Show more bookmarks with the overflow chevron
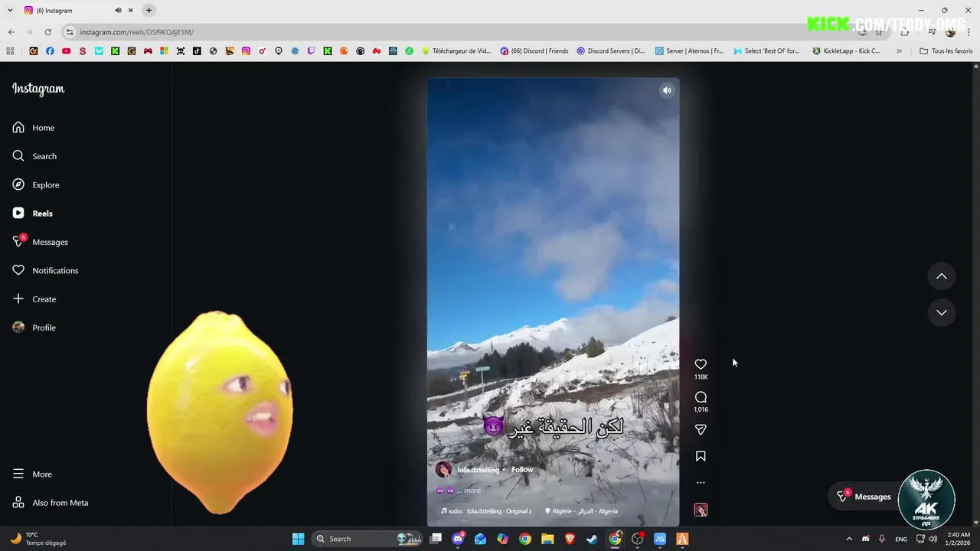 tap(899, 51)
